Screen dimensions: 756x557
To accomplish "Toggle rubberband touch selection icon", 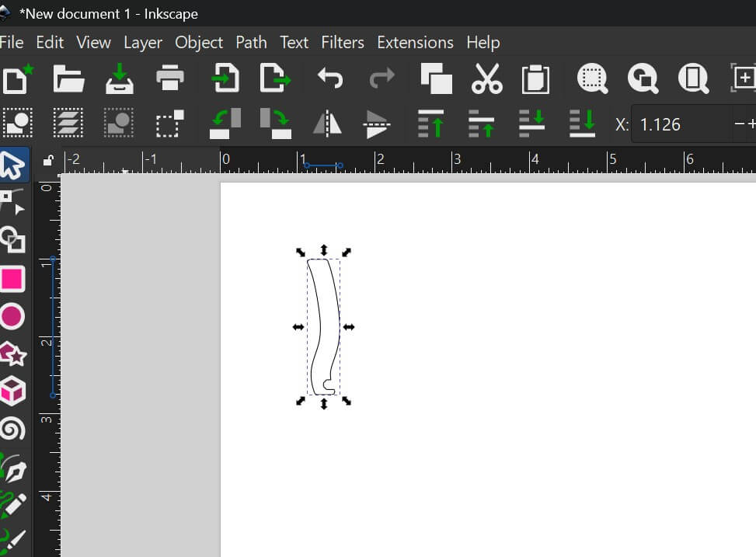I will pyautogui.click(x=169, y=124).
